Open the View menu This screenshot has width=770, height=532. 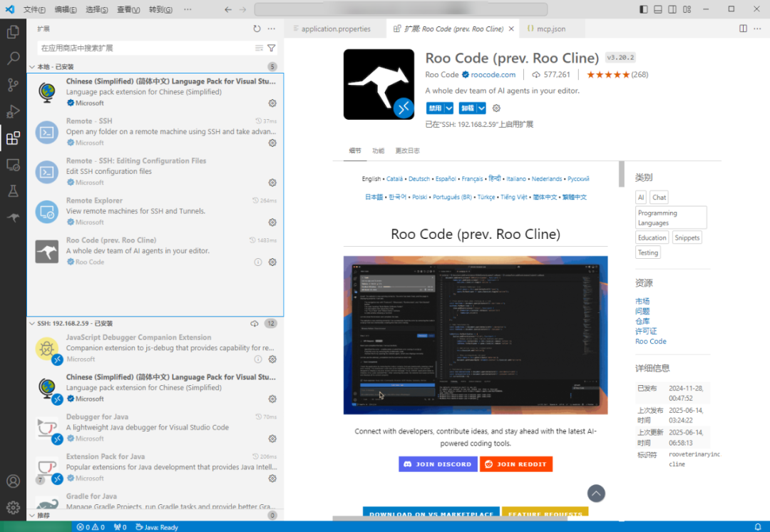(x=128, y=9)
